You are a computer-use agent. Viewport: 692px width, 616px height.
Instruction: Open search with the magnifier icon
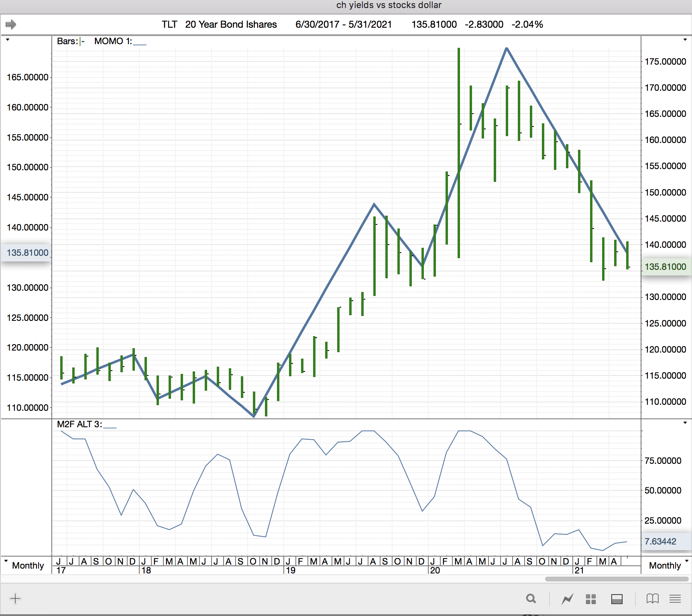click(x=531, y=599)
